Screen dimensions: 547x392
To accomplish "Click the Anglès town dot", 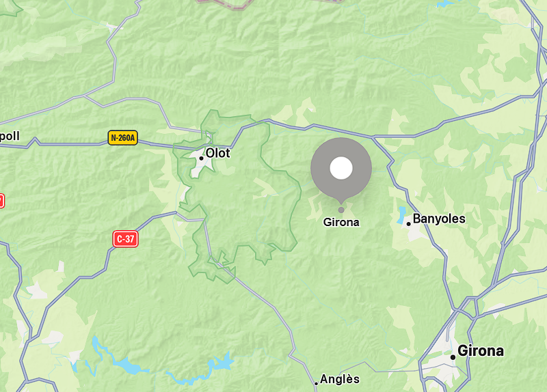I will [316, 384].
